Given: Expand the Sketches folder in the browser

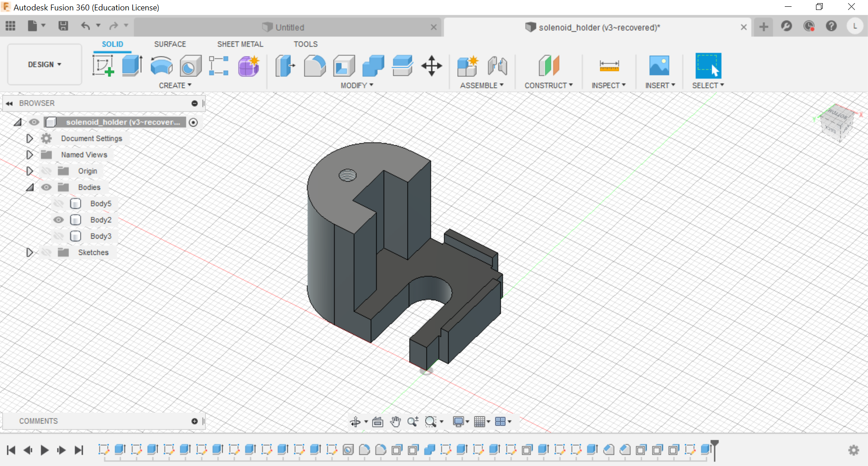Looking at the screenshot, I should tap(30, 252).
